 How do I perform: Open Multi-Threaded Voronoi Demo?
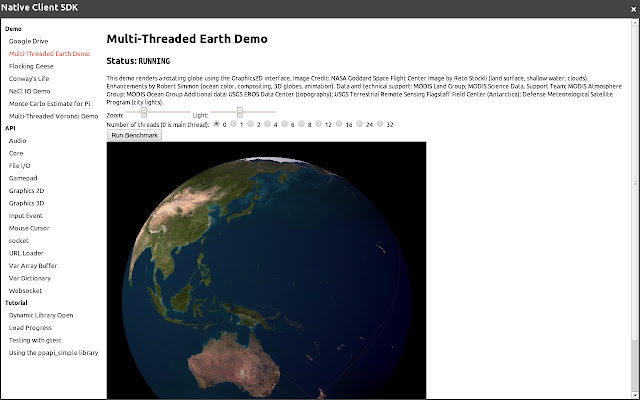[53, 116]
